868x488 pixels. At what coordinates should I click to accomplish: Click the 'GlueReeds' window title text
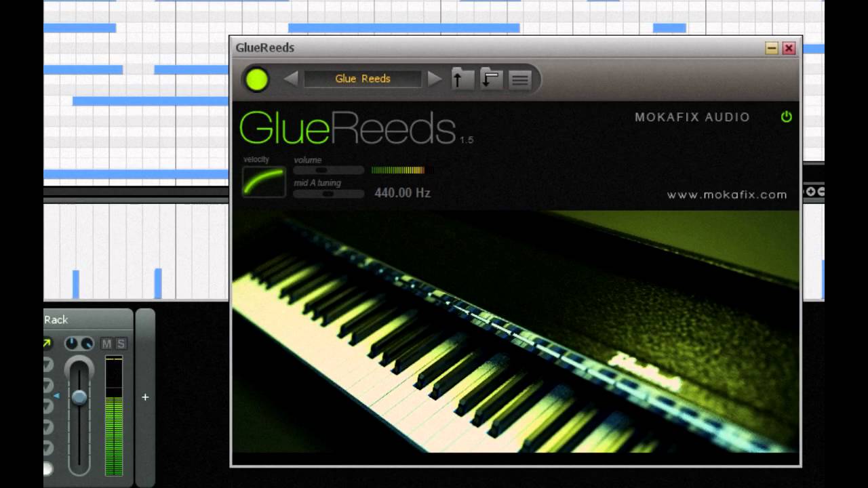point(265,47)
